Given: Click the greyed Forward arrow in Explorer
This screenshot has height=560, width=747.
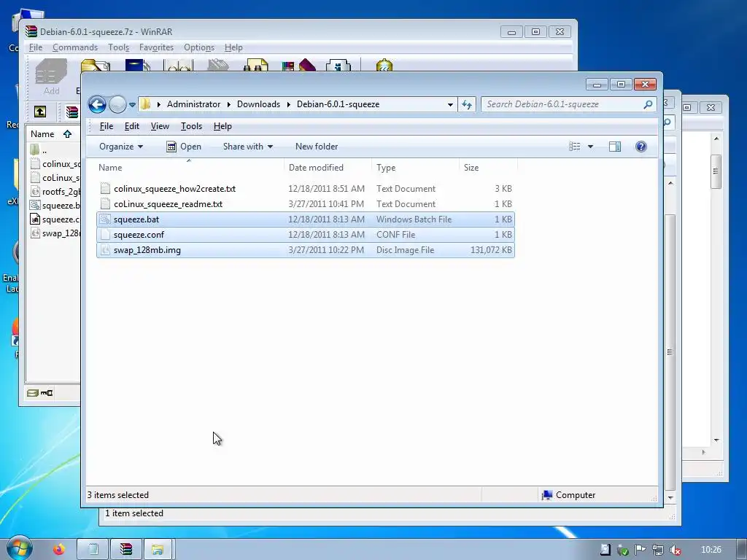Looking at the screenshot, I should [117, 104].
